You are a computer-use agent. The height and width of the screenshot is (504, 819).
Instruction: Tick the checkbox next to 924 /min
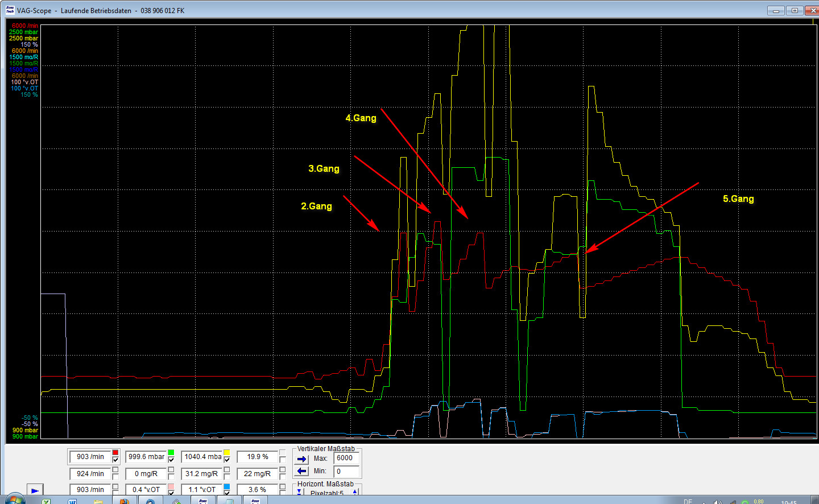[115, 477]
